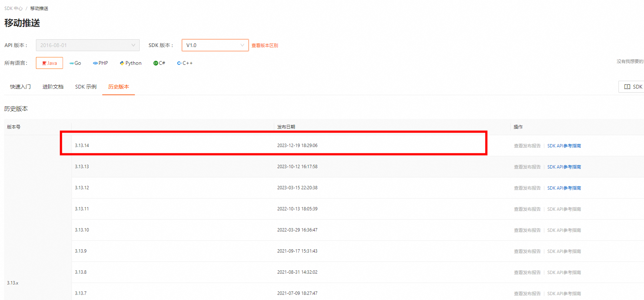
Task: Click the 操作 column header
Action: click(x=518, y=127)
